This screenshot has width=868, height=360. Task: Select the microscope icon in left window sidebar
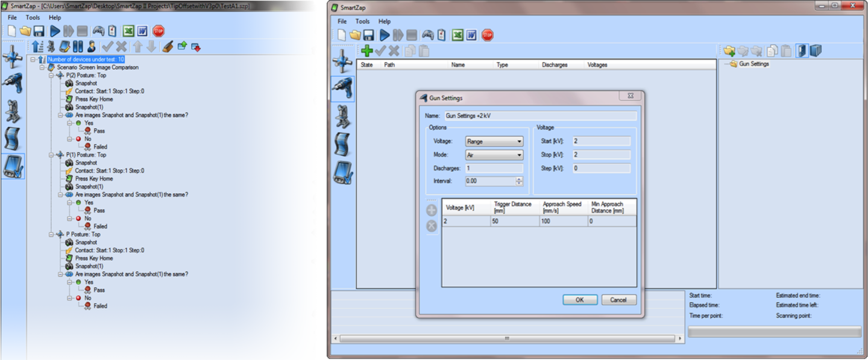click(13, 112)
